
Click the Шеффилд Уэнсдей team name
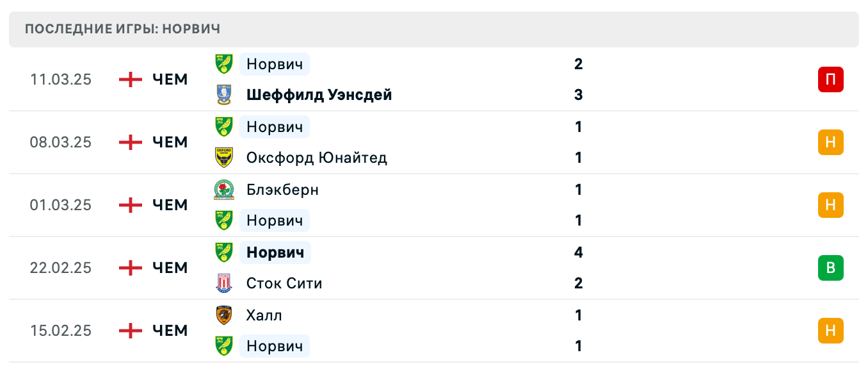pos(319,95)
